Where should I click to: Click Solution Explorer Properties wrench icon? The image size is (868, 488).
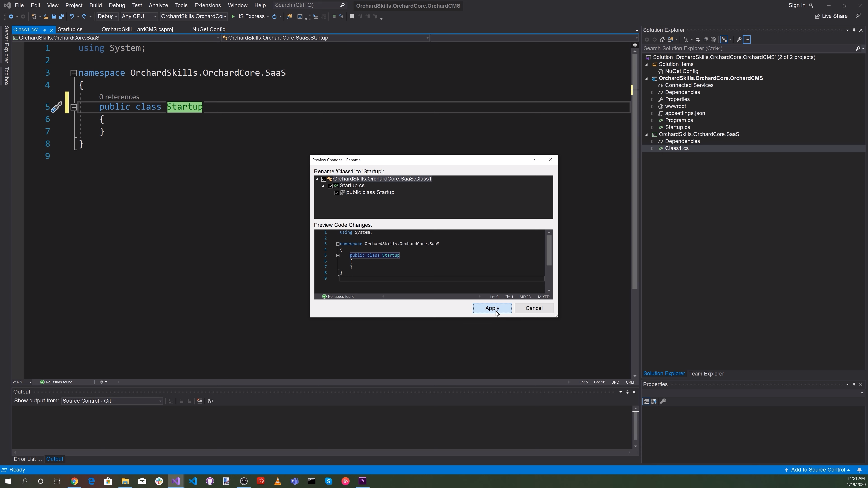739,40
